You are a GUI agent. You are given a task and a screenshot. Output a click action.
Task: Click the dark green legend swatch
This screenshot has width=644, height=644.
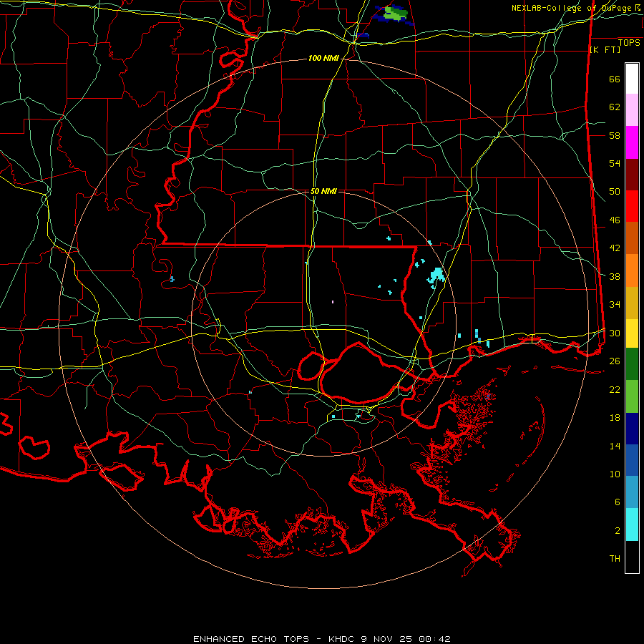[632, 364]
